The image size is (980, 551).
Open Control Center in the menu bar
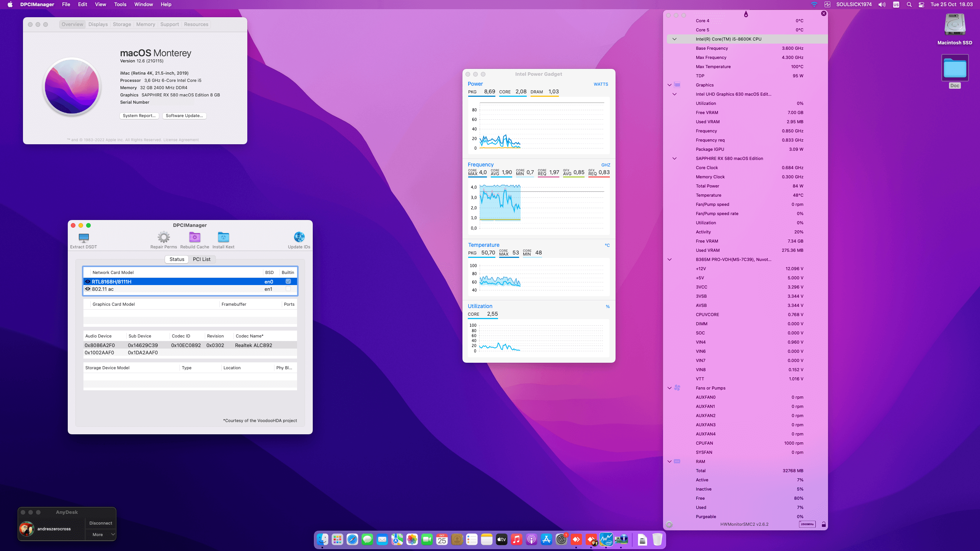(x=921, y=5)
